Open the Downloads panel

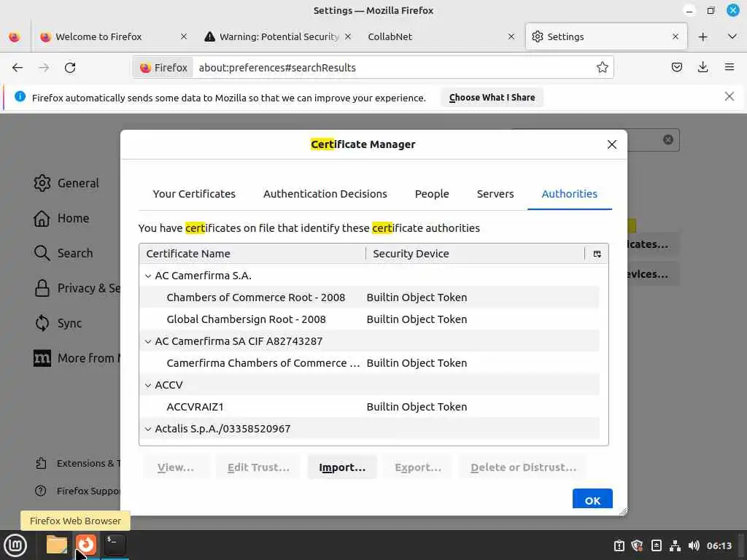[703, 67]
